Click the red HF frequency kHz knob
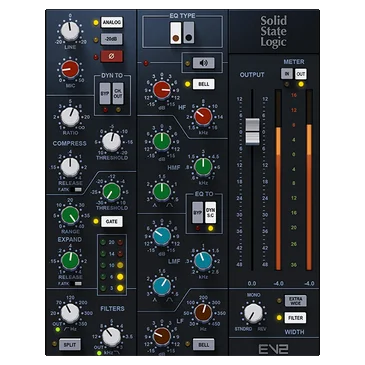365x365 pixels. (x=203, y=116)
